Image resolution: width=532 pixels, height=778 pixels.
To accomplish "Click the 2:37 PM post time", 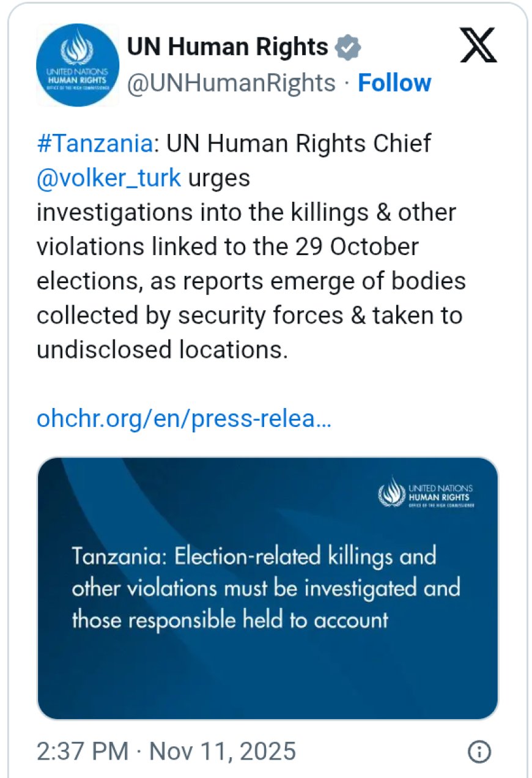I will click(83, 751).
